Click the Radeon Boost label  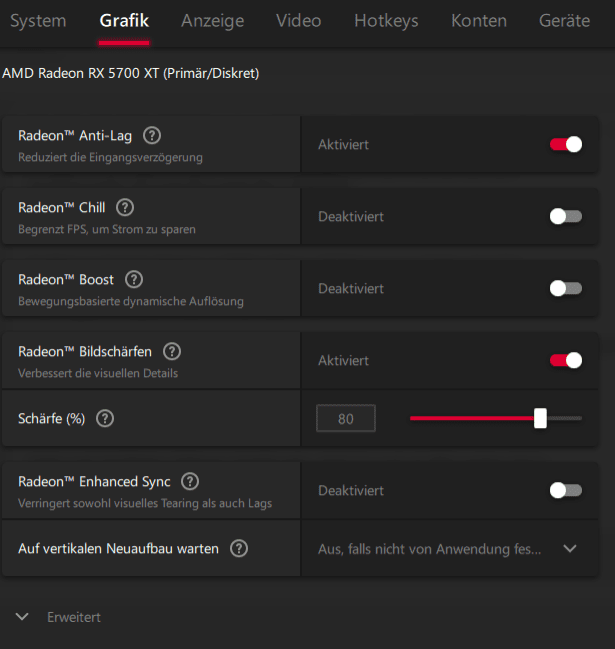point(66,280)
